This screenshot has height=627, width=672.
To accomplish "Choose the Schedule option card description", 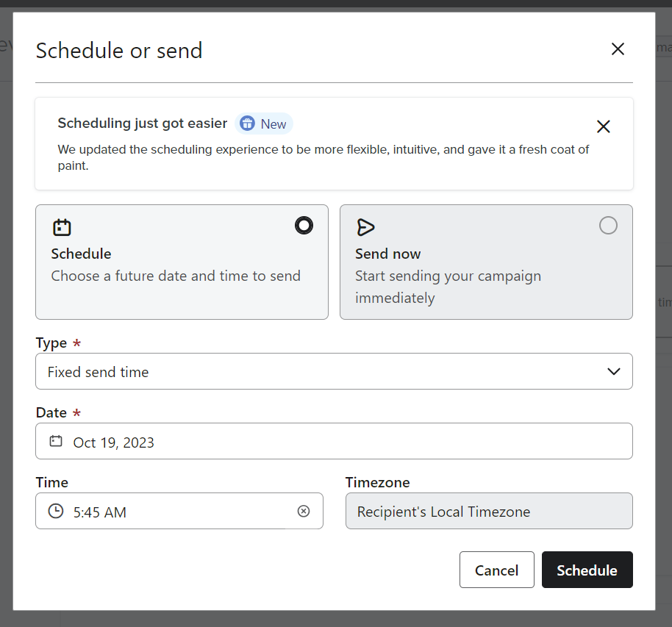I will [176, 276].
